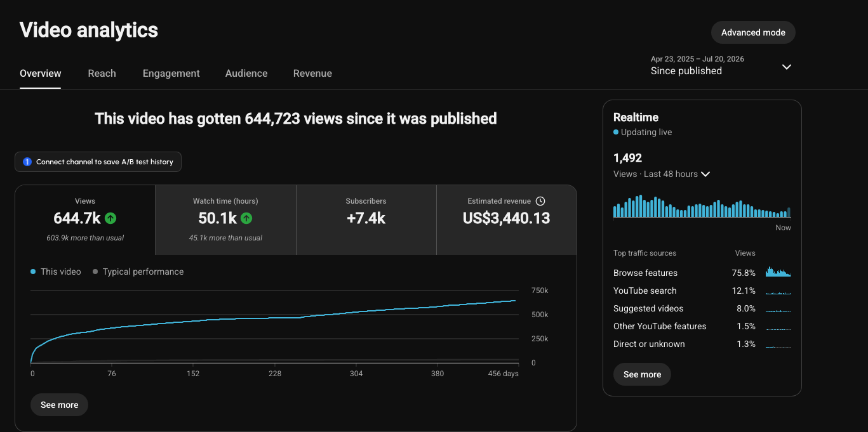The image size is (868, 432).
Task: Open the date range dropdown chevron
Action: click(x=787, y=67)
